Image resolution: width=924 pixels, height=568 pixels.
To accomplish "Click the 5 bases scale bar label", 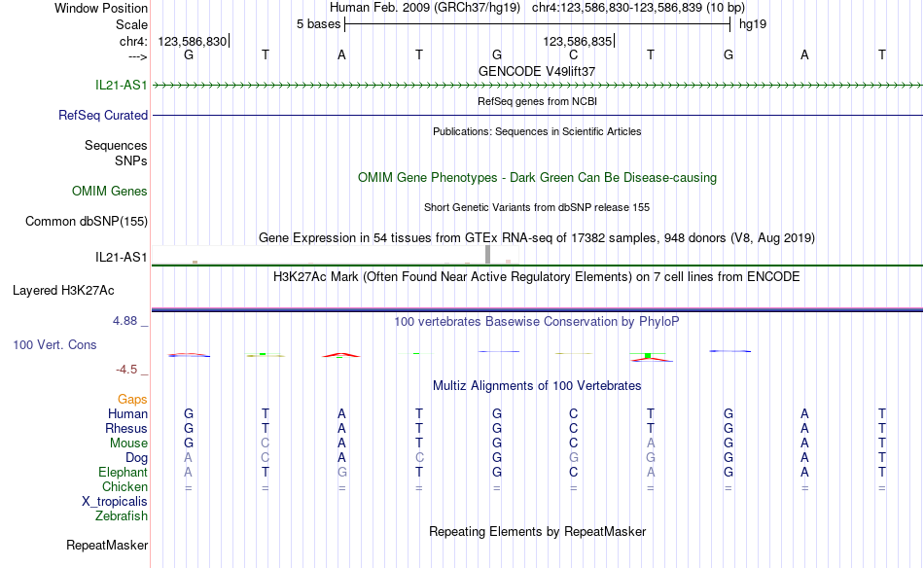I will coord(319,24).
